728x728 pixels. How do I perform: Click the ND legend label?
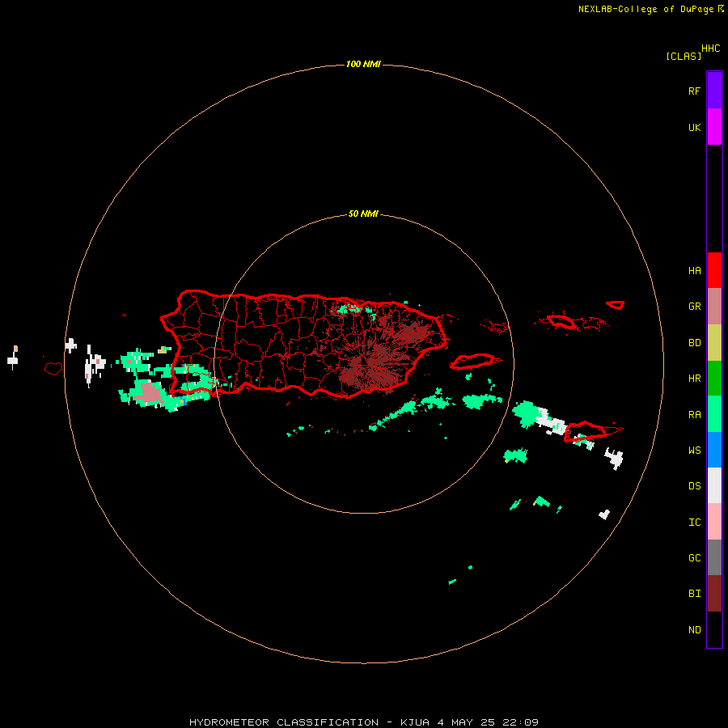coord(694,630)
